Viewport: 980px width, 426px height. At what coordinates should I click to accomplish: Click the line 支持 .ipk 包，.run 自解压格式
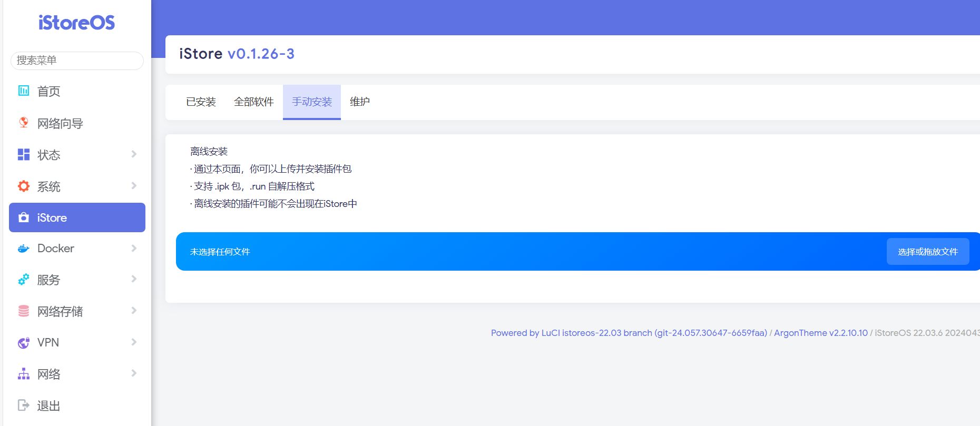click(252, 186)
